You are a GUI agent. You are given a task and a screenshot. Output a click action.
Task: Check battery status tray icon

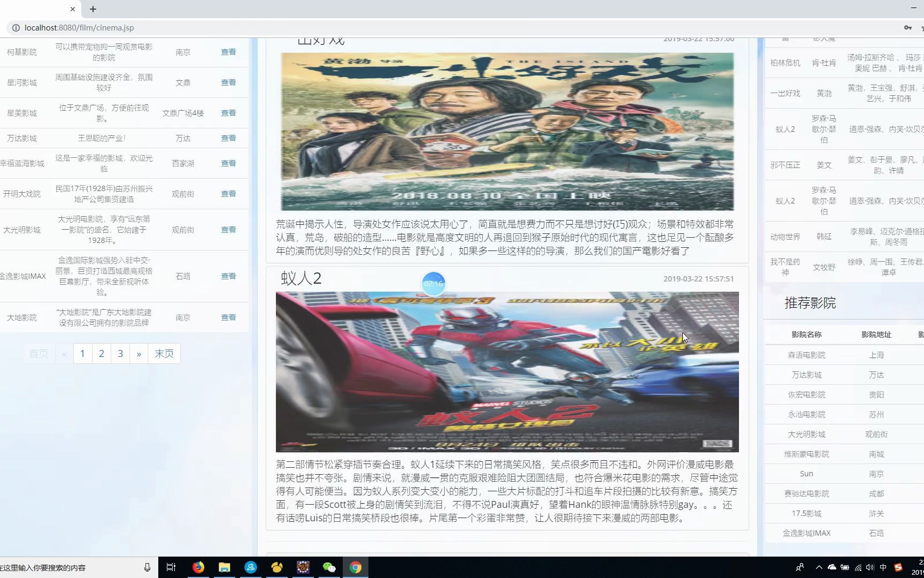click(x=845, y=567)
